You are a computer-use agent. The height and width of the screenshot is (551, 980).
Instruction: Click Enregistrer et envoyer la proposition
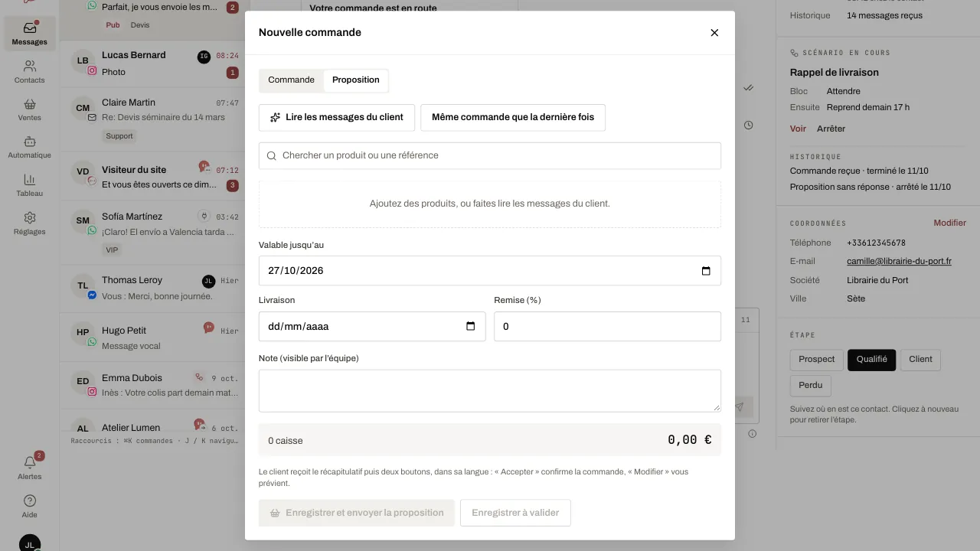pyautogui.click(x=357, y=514)
